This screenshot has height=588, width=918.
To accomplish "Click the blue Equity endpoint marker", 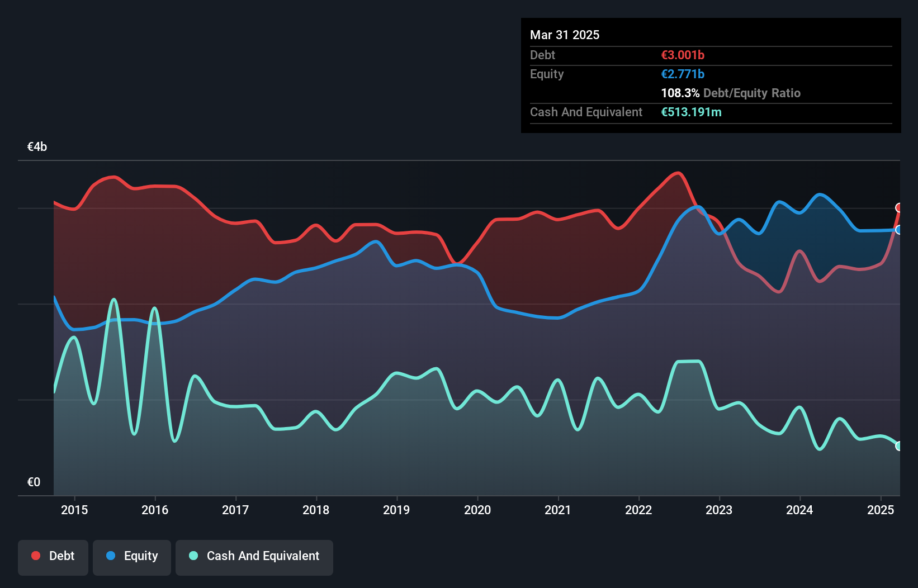I will (x=899, y=230).
